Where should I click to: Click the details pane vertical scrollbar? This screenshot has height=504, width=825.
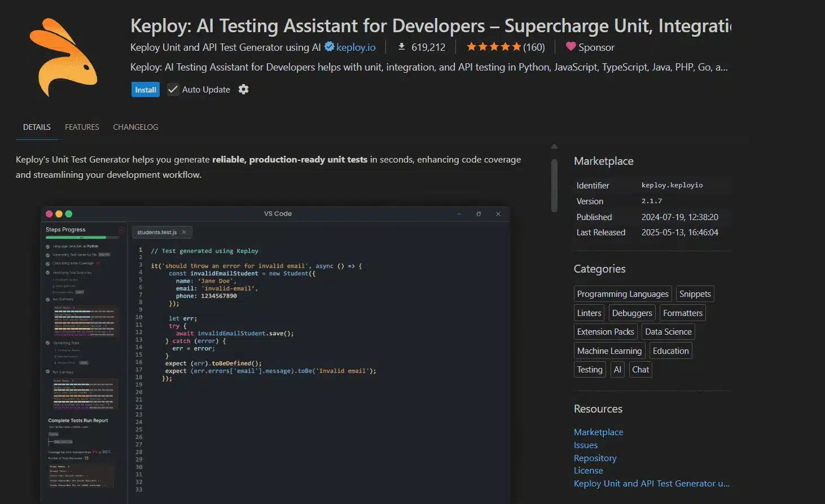(x=554, y=186)
